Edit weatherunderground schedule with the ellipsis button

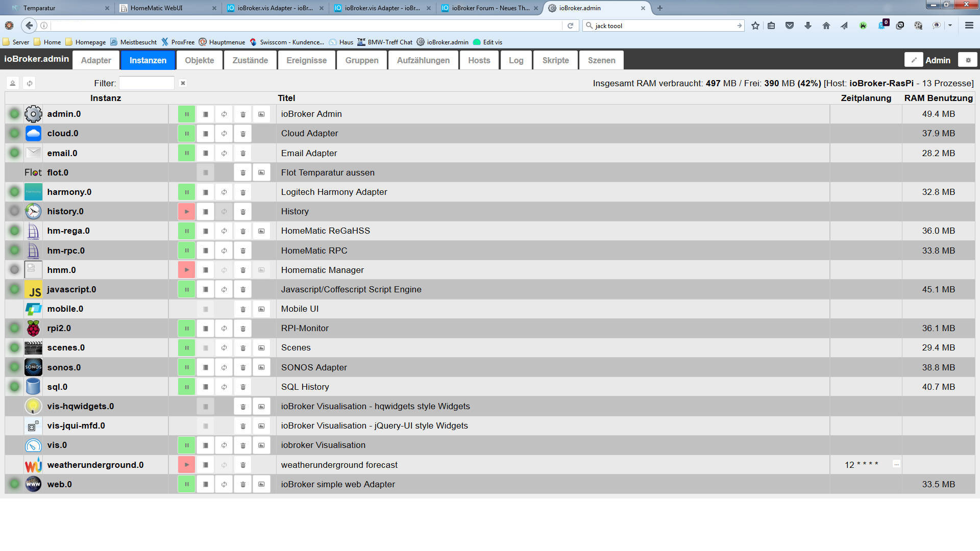click(x=896, y=464)
